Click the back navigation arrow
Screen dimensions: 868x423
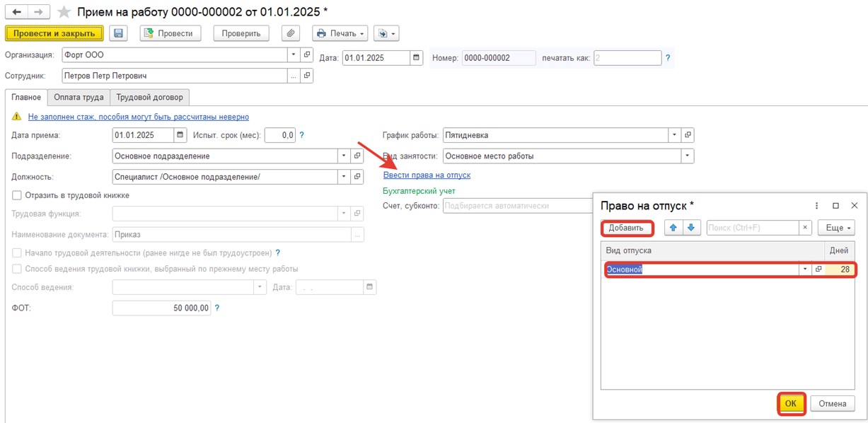[x=17, y=12]
